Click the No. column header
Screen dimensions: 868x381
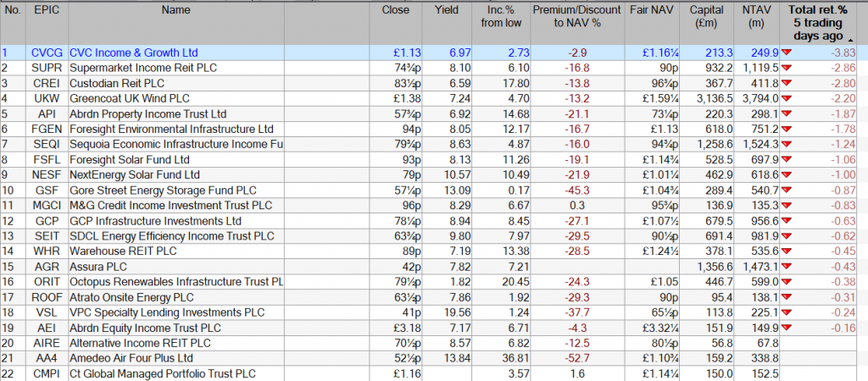point(12,10)
